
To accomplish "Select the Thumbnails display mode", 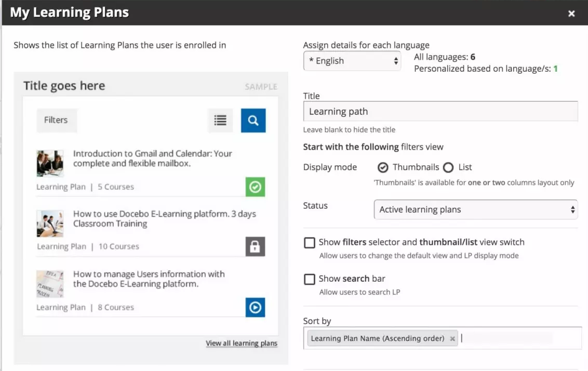I will [x=383, y=167].
